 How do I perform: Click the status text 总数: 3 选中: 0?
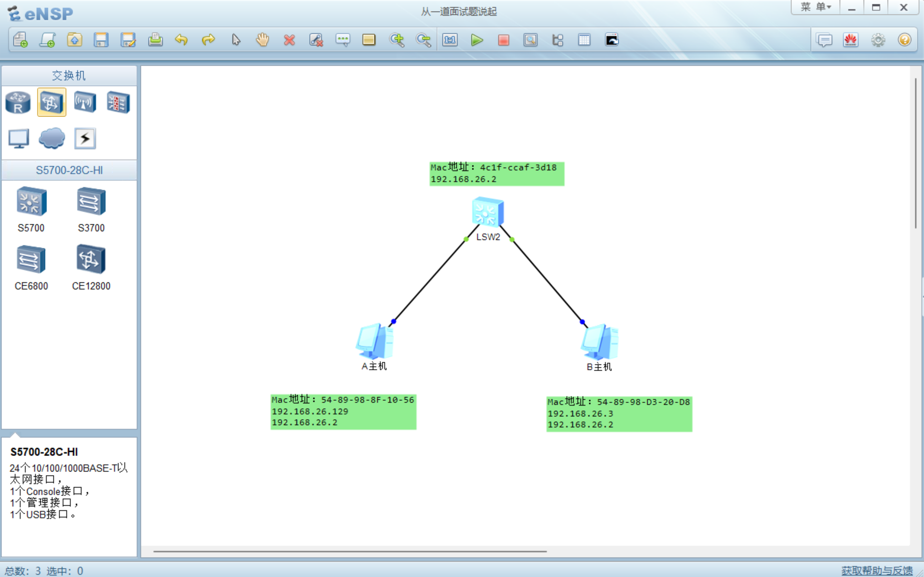pyautogui.click(x=44, y=571)
